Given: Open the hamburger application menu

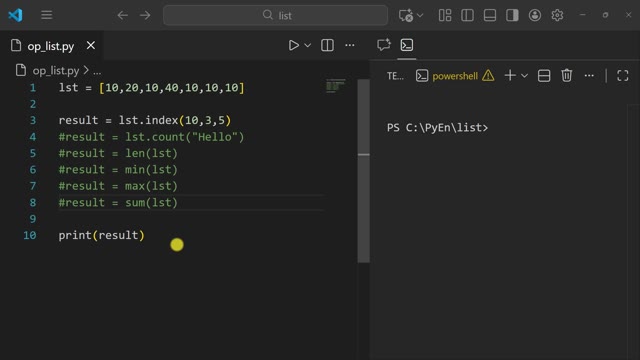Looking at the screenshot, I should pos(47,15).
